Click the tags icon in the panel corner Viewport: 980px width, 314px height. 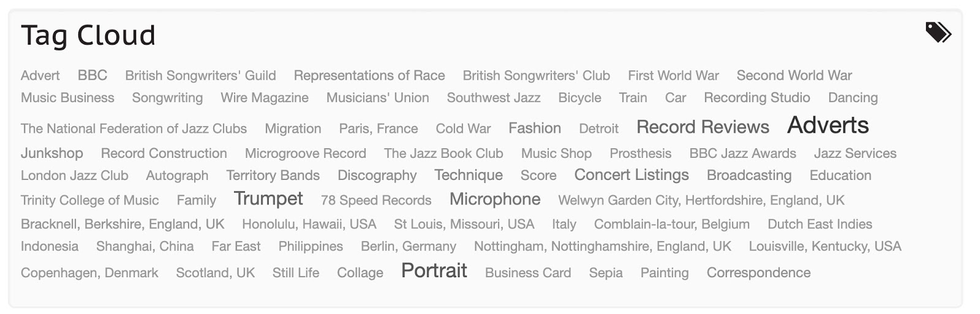point(938,32)
